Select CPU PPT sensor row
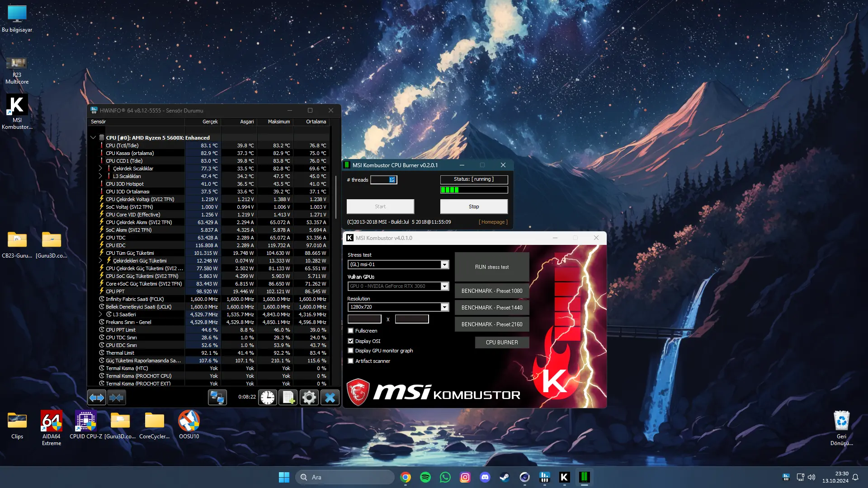The width and height of the screenshot is (868, 488). (x=209, y=291)
